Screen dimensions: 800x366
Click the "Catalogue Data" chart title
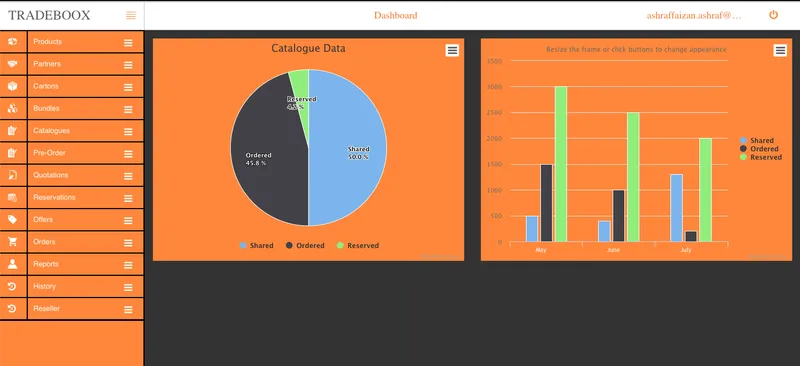(308, 48)
